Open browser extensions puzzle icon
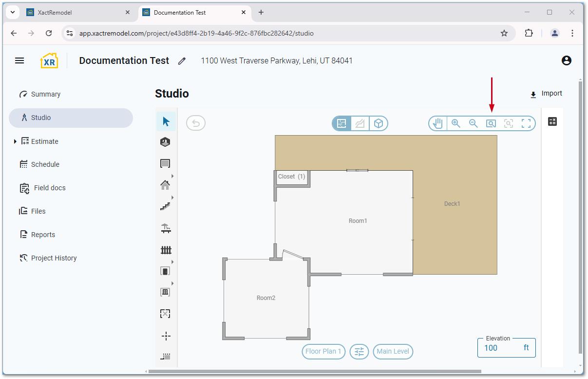 (x=529, y=33)
